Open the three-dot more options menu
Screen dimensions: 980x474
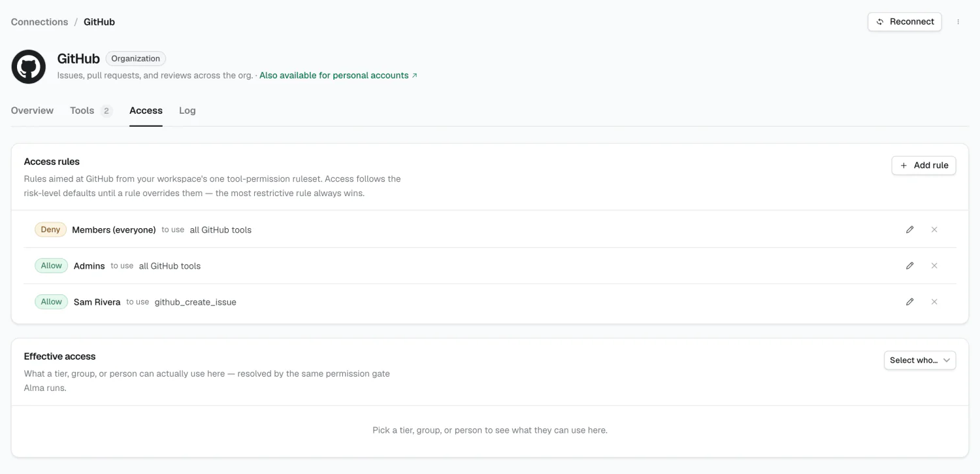(x=958, y=22)
